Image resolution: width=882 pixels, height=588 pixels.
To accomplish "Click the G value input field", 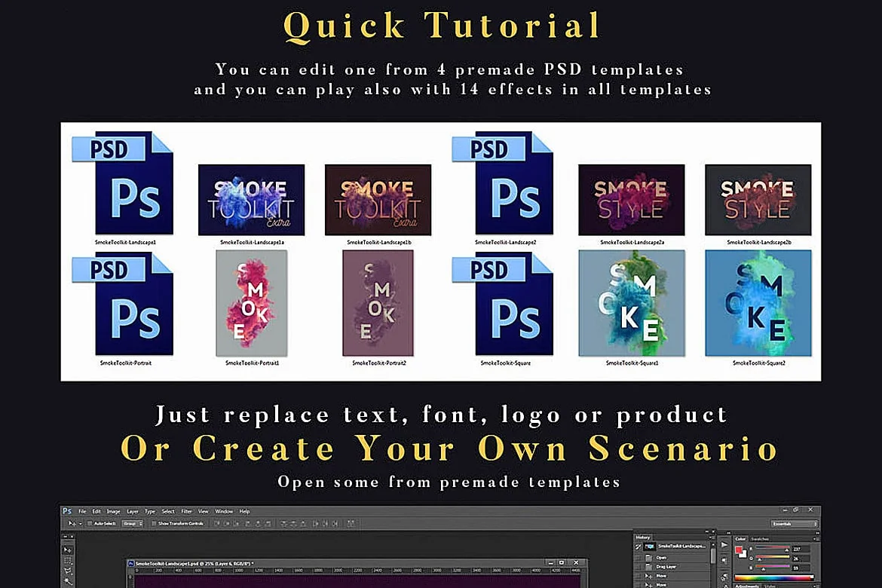I will coord(801,558).
